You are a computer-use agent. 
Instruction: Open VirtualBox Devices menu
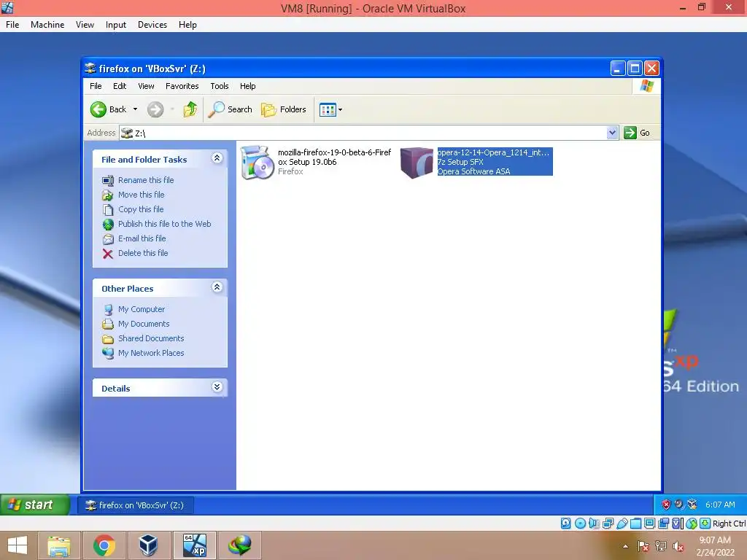[152, 25]
